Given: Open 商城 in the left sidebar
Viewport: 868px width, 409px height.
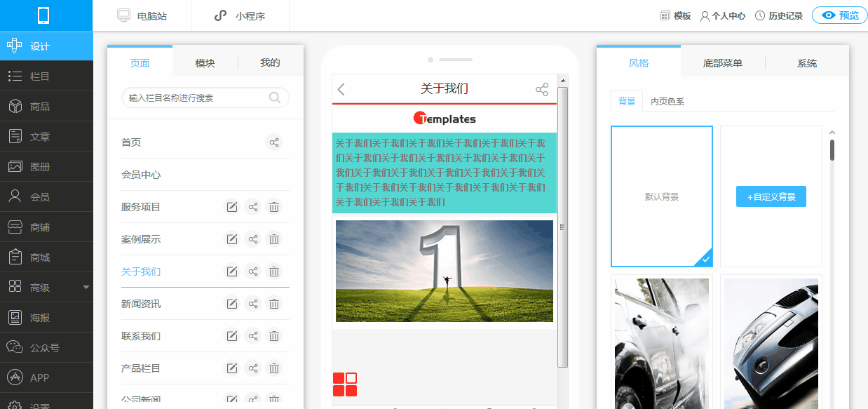Looking at the screenshot, I should [46, 257].
